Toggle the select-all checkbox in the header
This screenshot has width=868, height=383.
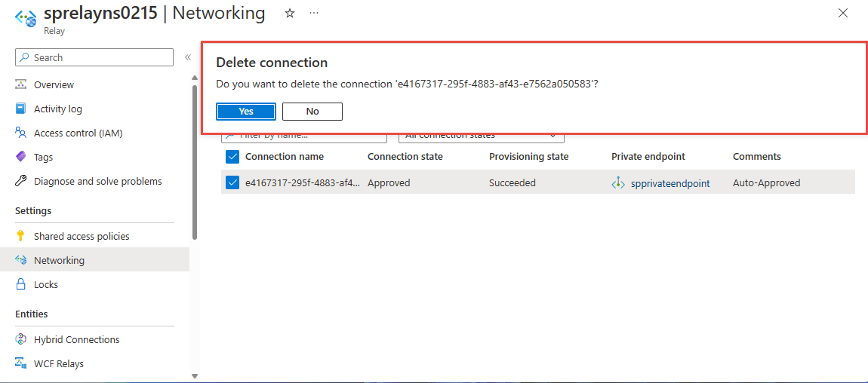232,157
